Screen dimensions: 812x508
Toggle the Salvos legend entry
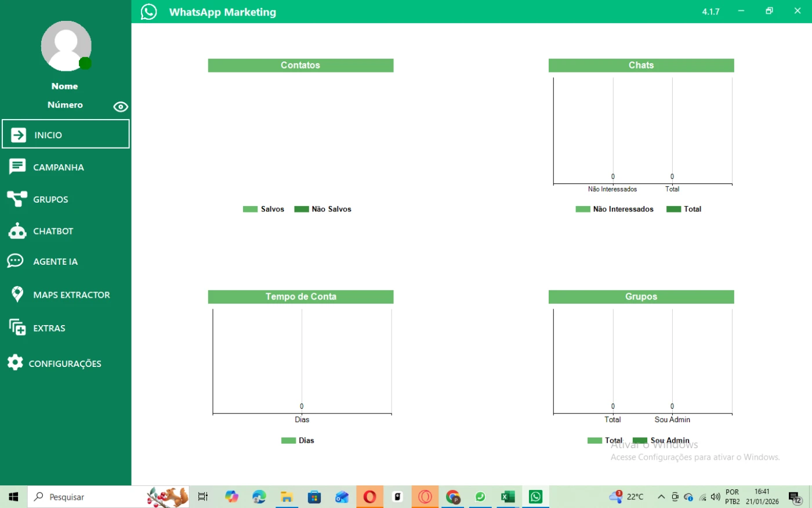pos(263,209)
